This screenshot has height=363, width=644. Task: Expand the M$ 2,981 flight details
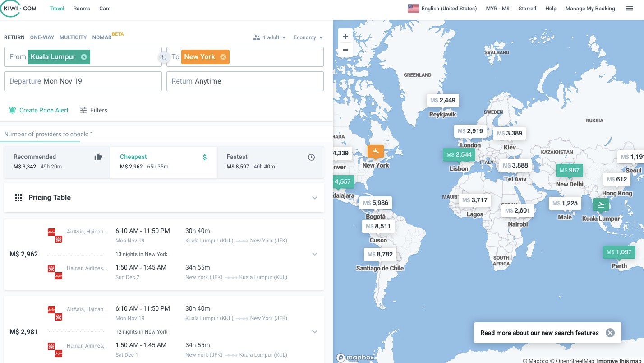click(x=315, y=332)
